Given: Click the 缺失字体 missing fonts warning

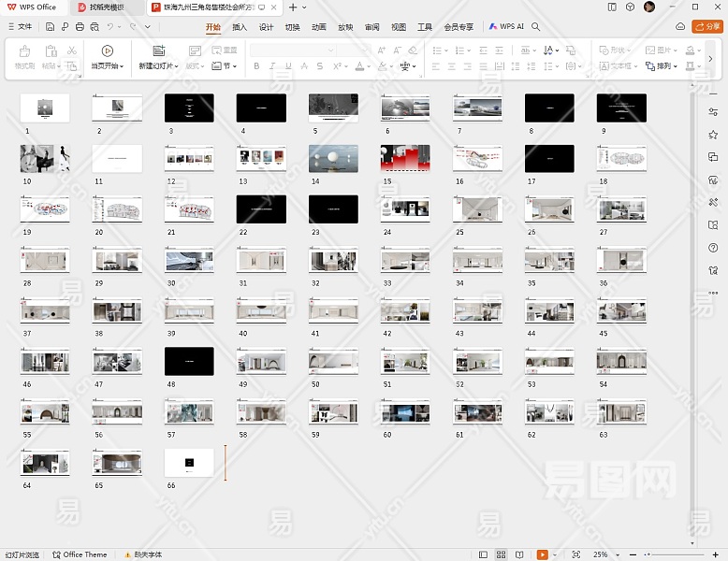Looking at the screenshot, I should click(143, 554).
